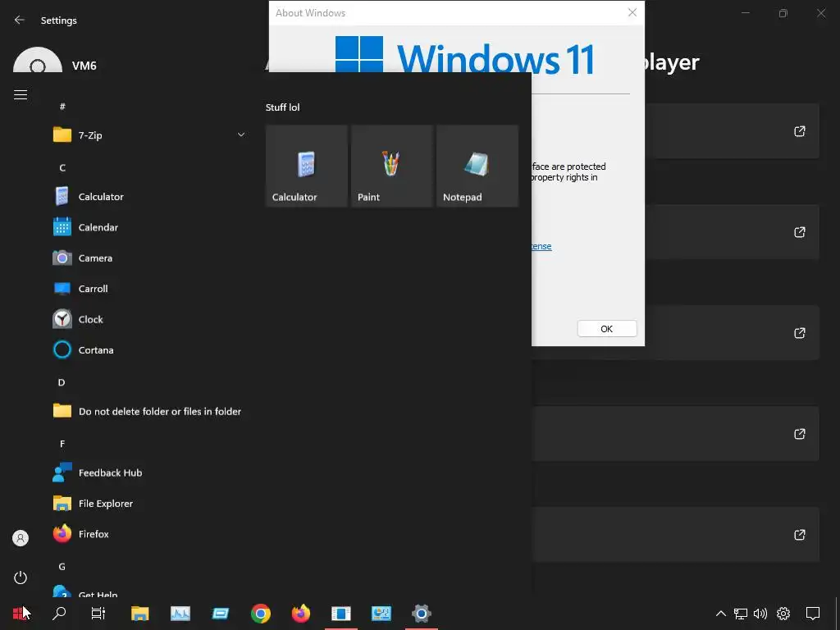Screen dimensions: 840x630
Task: Click the # section header
Action: tap(62, 106)
